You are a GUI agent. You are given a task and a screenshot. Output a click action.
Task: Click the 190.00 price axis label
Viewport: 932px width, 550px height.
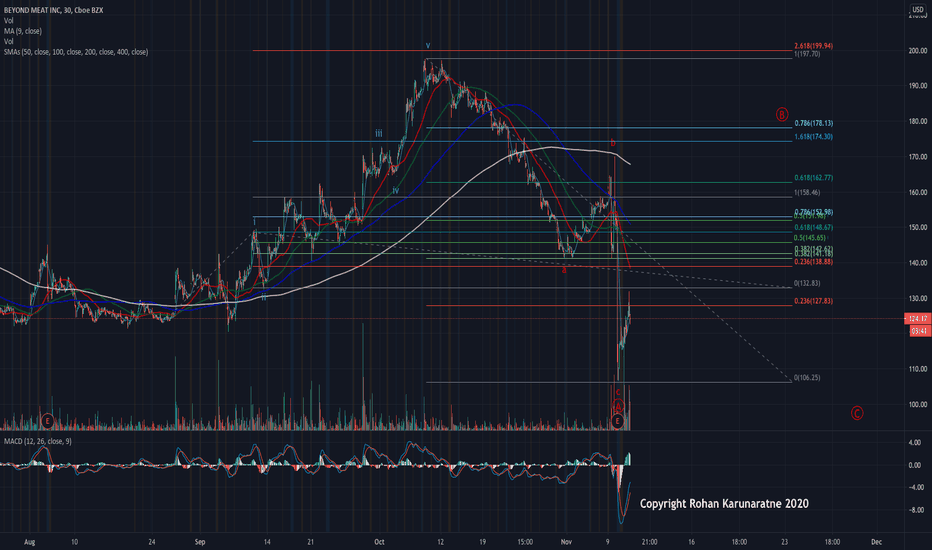tap(918, 86)
